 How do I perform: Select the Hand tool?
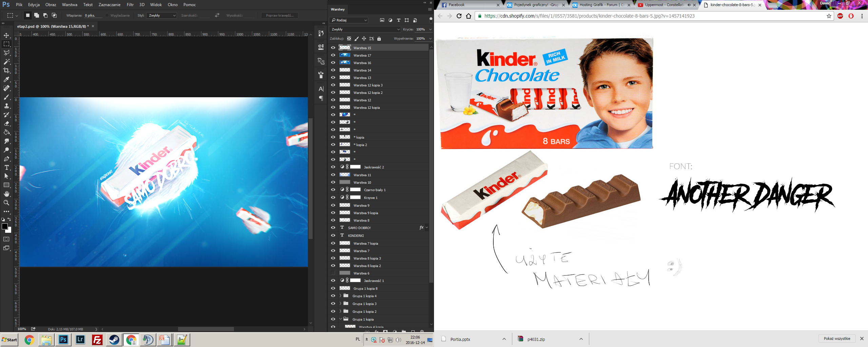(x=6, y=194)
